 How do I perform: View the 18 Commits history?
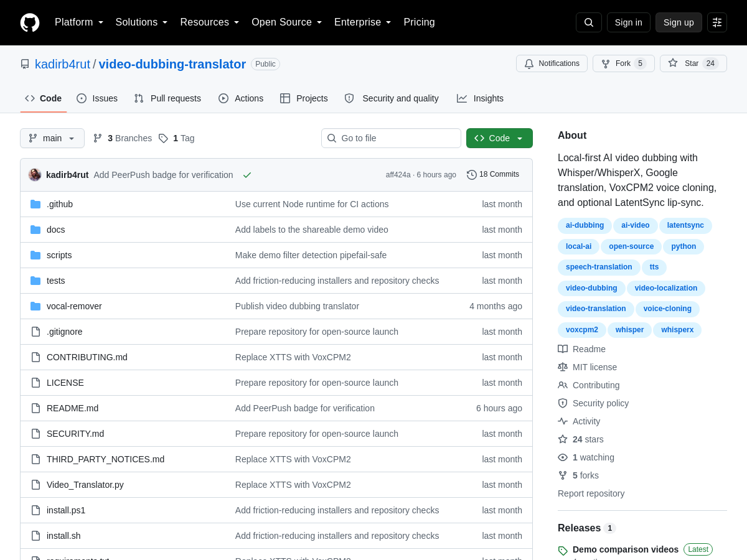(x=493, y=175)
